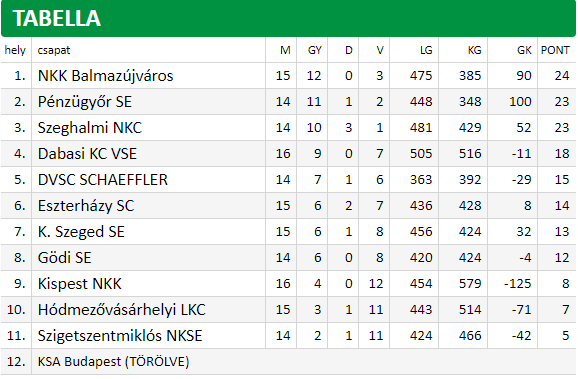Select K. Szeged SE in standings
The image size is (578, 379).
81,232
